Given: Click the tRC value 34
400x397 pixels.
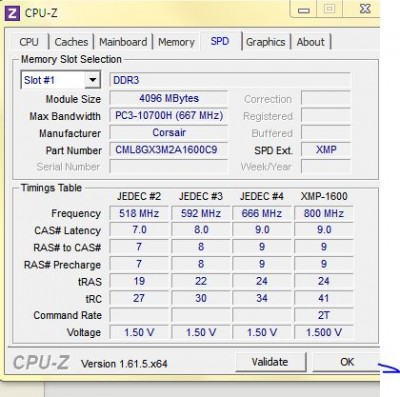Looking at the screenshot, I should click(262, 298).
